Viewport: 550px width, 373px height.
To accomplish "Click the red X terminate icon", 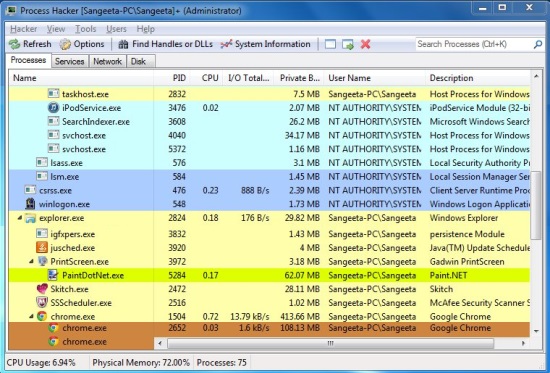I will coord(365,44).
